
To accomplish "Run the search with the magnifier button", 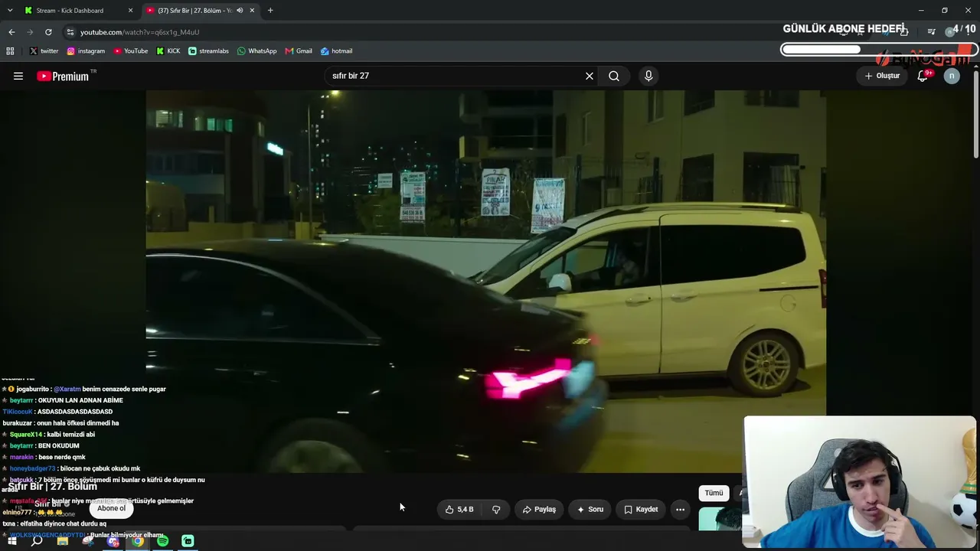I will 614,76.
